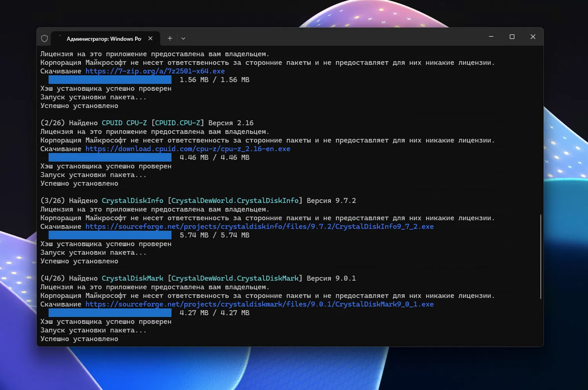Click the "4.46 MB / 4.46 MB" size text
This screenshot has width=588, height=390.
click(214, 157)
